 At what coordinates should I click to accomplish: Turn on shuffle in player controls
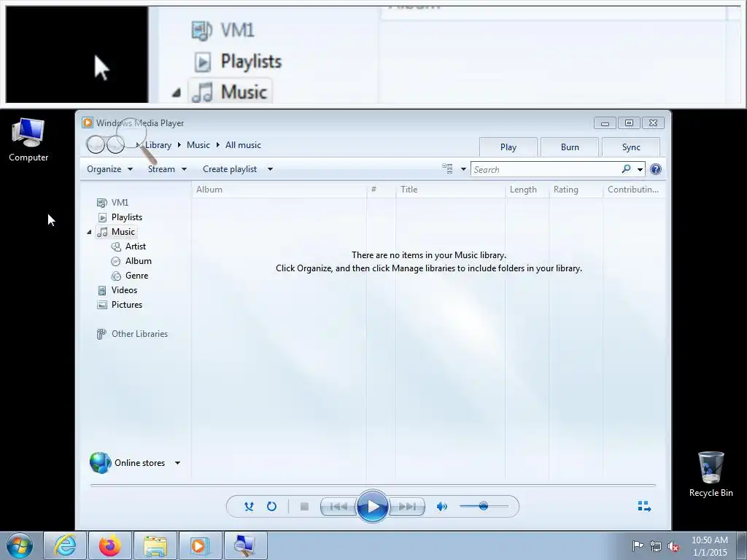249,506
